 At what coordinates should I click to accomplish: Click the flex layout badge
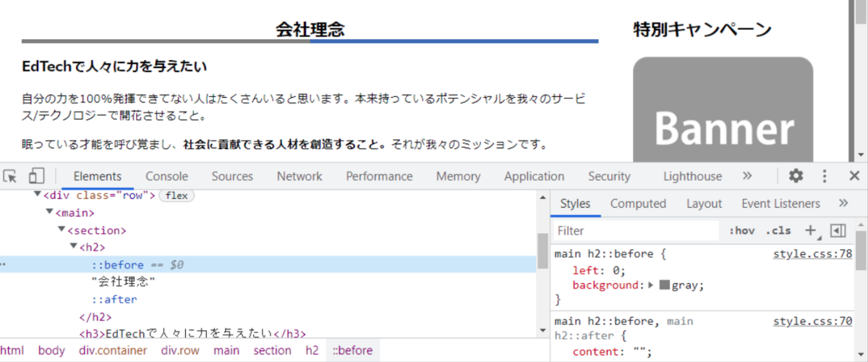tap(176, 195)
